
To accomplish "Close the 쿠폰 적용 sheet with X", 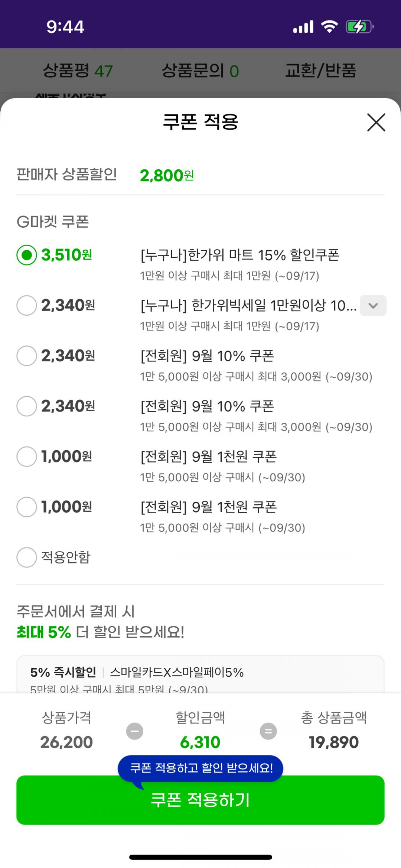I will click(376, 123).
